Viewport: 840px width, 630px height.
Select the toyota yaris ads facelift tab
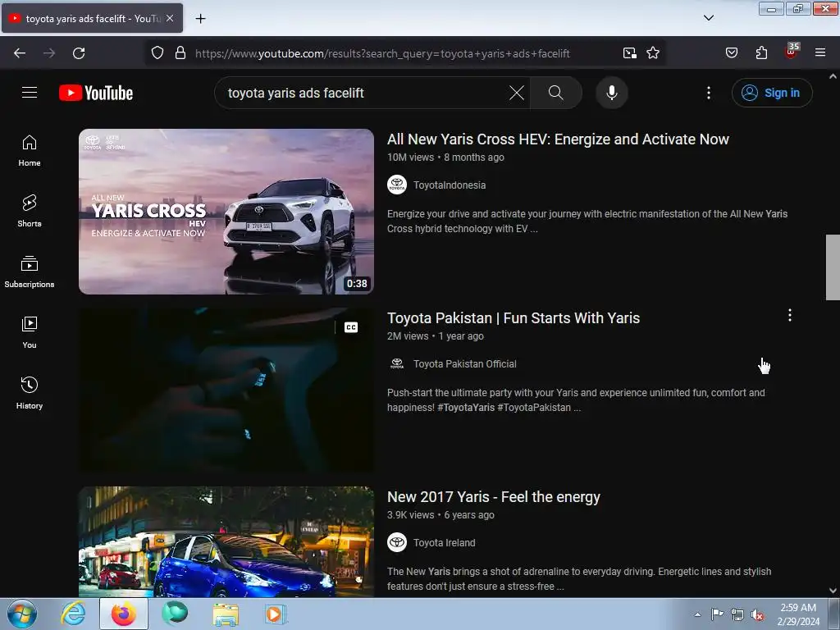92,18
